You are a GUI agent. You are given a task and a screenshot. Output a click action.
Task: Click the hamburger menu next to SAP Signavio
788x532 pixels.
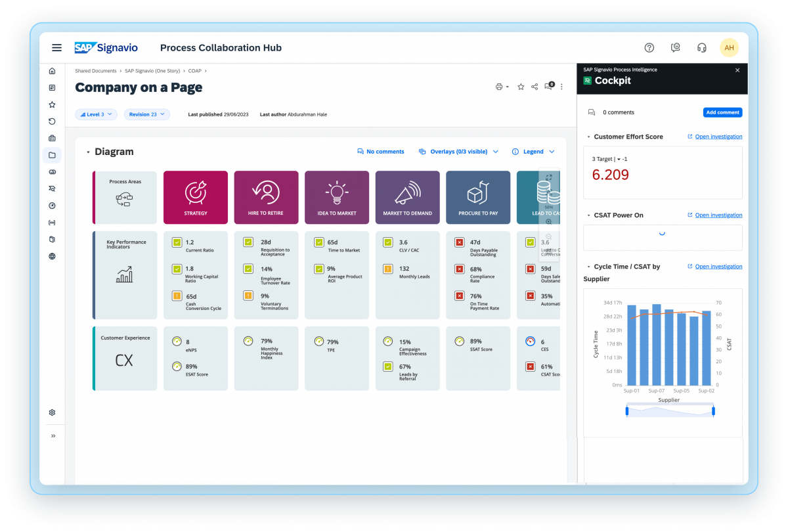56,47
